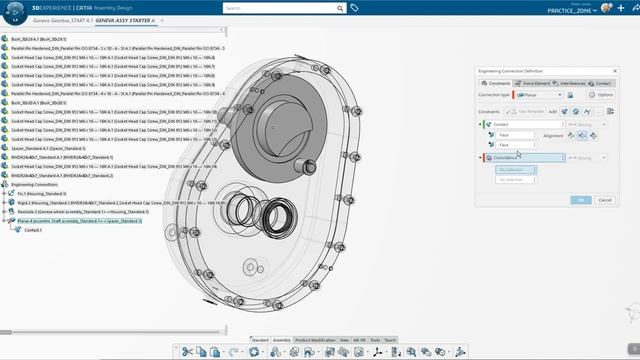This screenshot has width=640, height=360.
Task: Open the Assembly toolbar tab
Action: (x=282, y=340)
